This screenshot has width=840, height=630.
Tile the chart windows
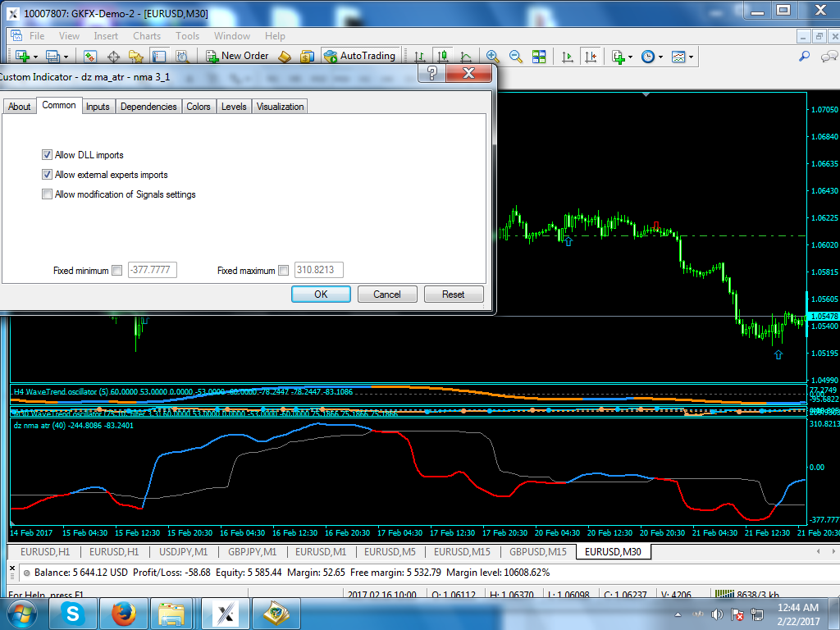(539, 56)
